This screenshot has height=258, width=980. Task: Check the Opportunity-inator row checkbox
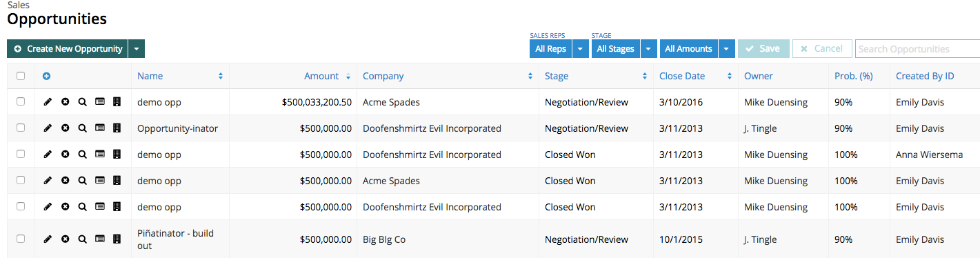[x=21, y=128]
